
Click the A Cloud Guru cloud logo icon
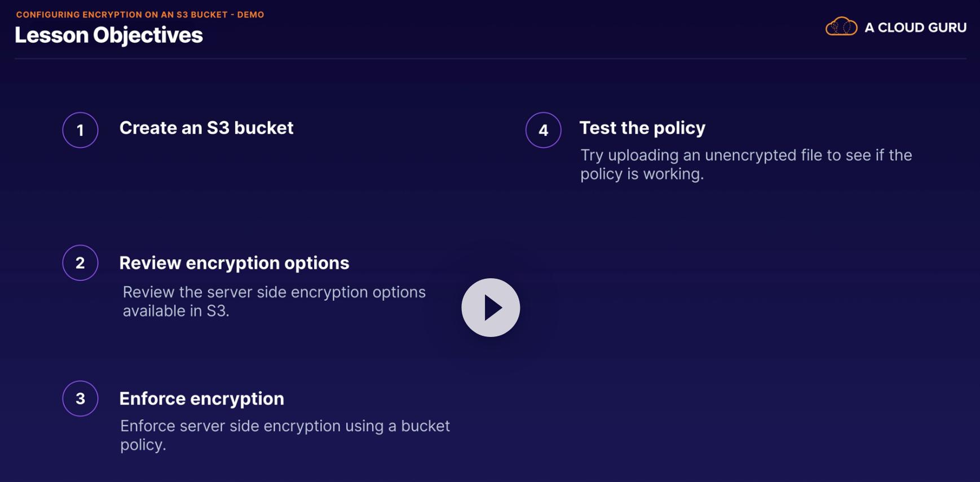pos(841,27)
